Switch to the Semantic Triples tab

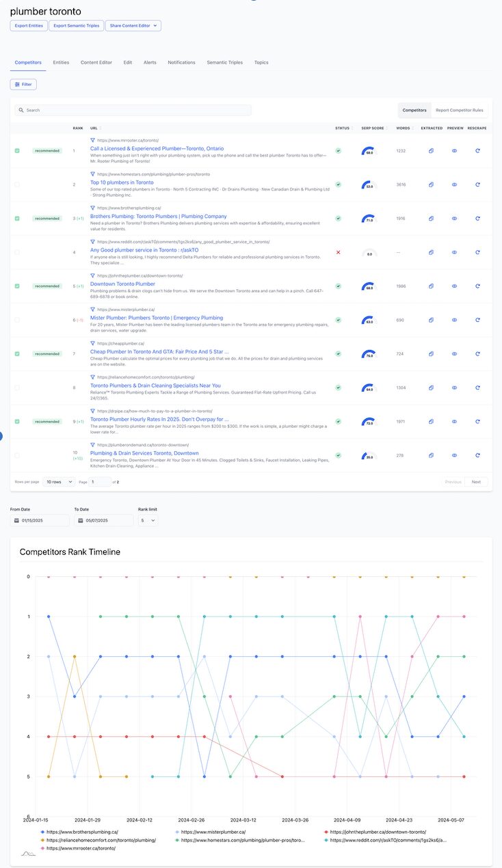click(x=225, y=62)
